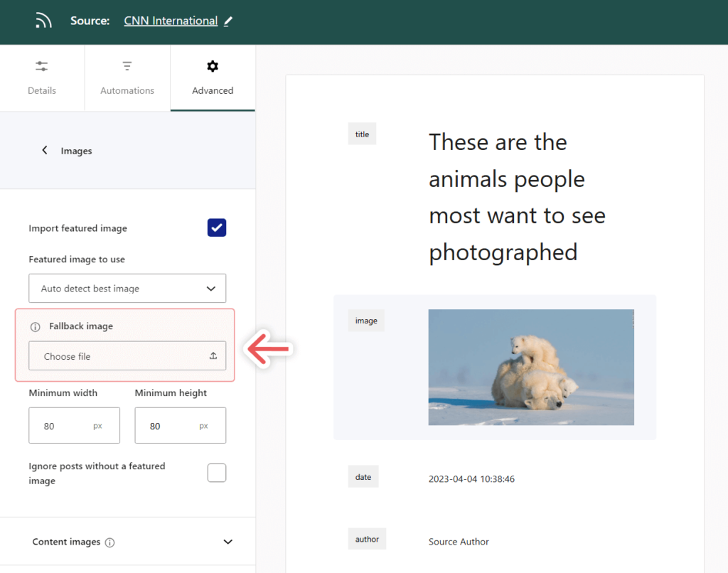Viewport: 728px width, 573px height.
Task: Uncheck the Import featured image checkbox
Action: point(217,227)
